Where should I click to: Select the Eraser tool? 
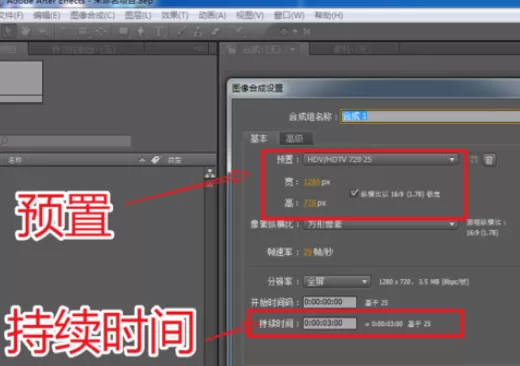pos(215,32)
